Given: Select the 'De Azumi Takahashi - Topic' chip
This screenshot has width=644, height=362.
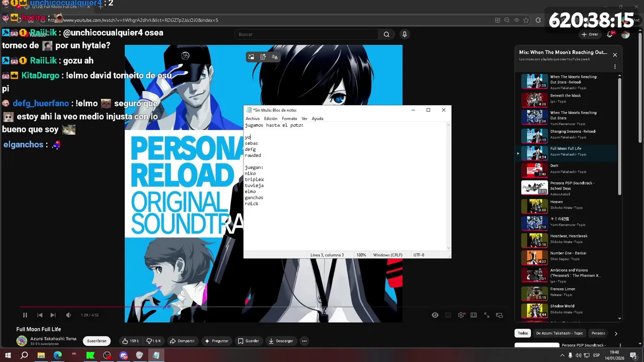Looking at the screenshot, I should pyautogui.click(x=559, y=333).
